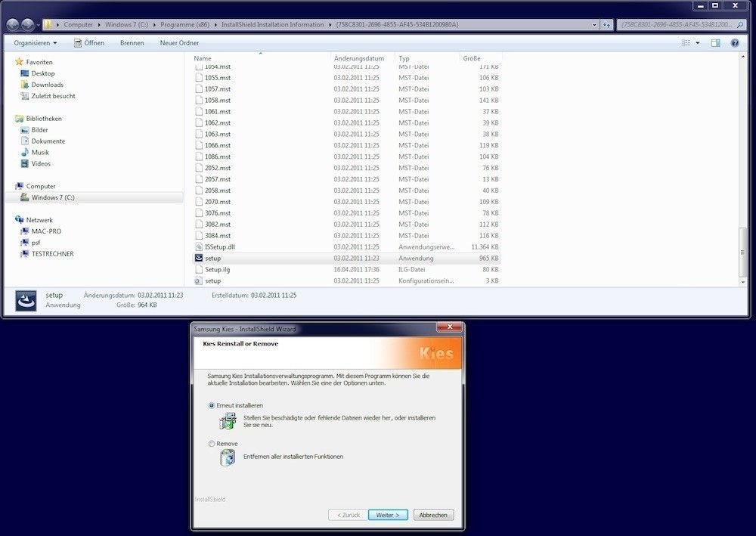Expand the address bar history dropdown
This screenshot has width=756, height=536.
tap(594, 25)
